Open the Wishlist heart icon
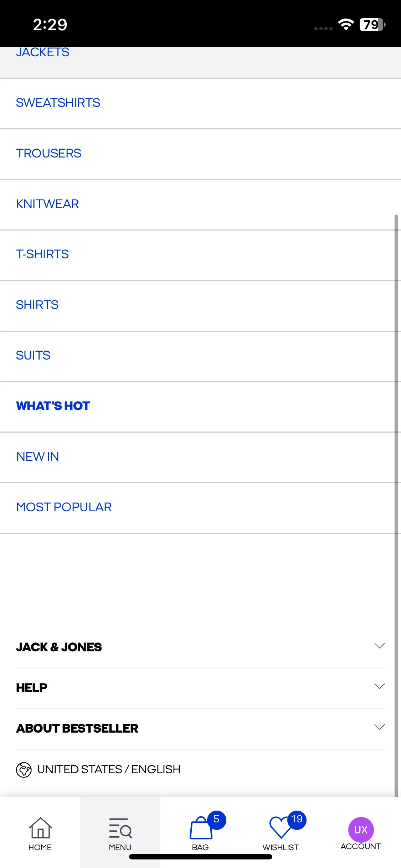401x868 pixels. (281, 827)
